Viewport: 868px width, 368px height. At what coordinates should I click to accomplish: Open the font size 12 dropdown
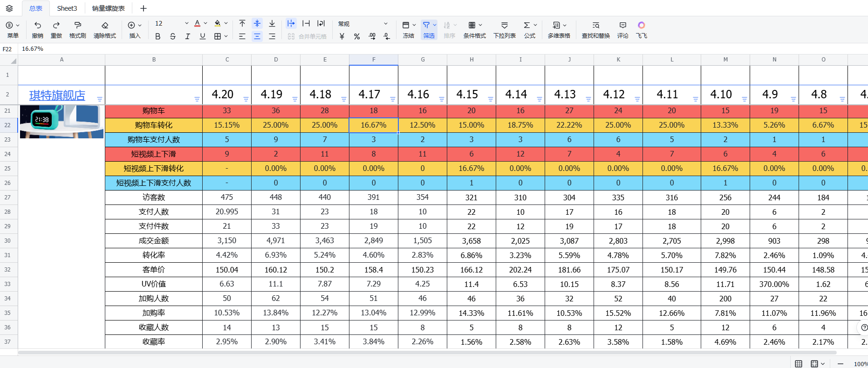171,23
